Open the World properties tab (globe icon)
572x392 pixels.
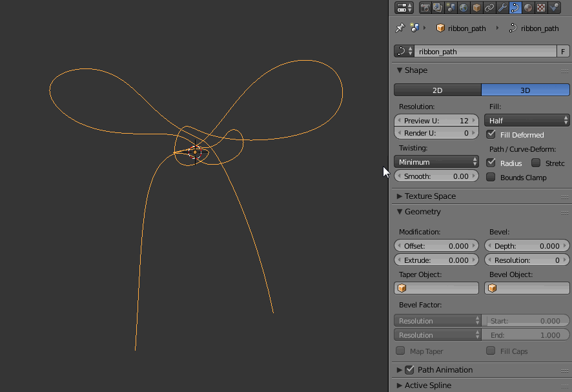(464, 8)
